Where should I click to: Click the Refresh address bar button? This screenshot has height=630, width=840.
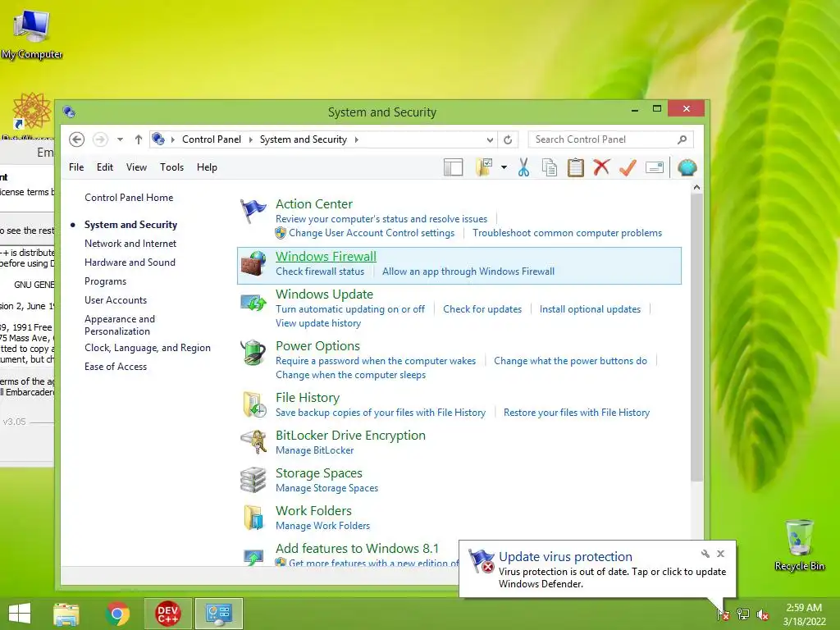point(508,139)
